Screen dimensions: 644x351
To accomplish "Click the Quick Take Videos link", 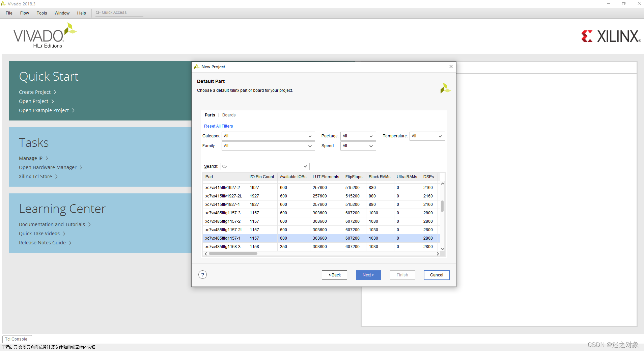I will [39, 234].
